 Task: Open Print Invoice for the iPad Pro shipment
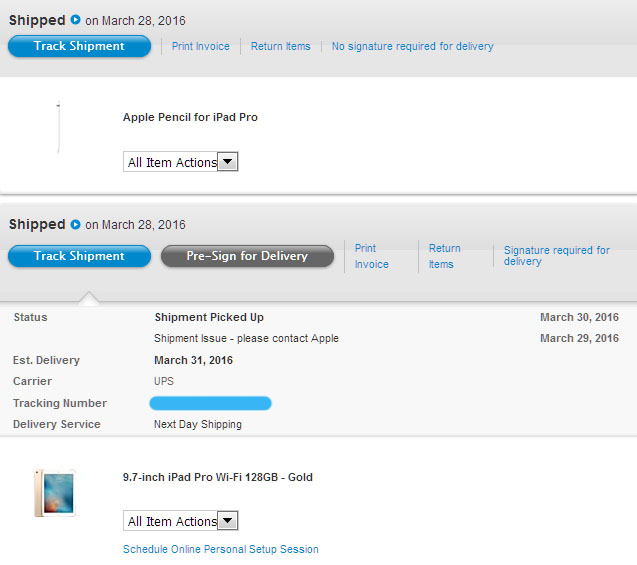[x=371, y=256]
